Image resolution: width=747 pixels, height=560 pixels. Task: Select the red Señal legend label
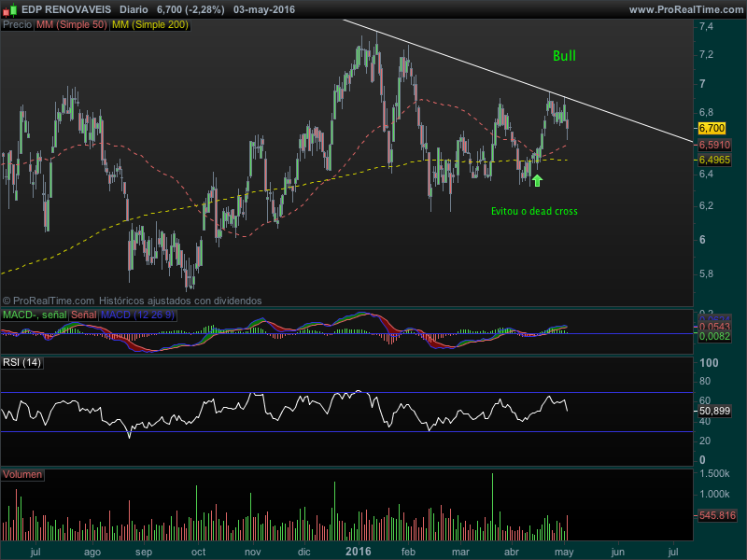84,315
